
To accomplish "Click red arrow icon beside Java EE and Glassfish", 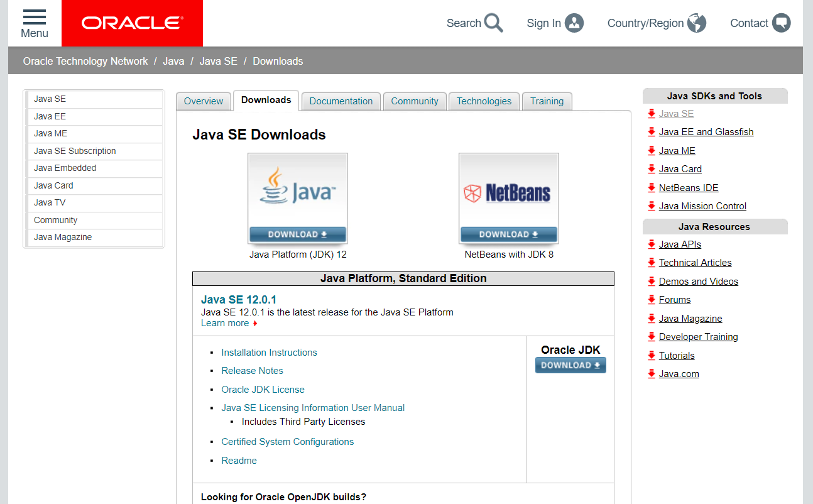I will pyautogui.click(x=652, y=132).
